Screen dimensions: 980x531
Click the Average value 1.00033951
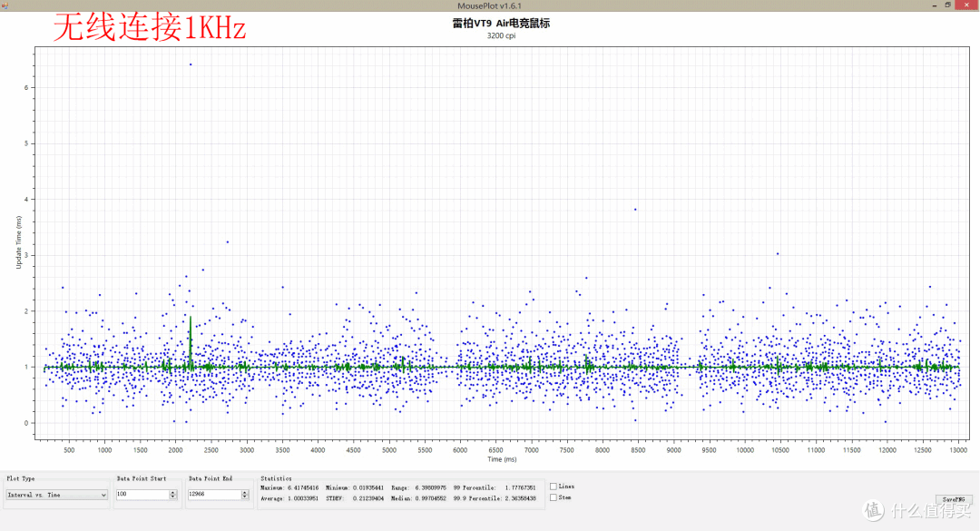[303, 498]
